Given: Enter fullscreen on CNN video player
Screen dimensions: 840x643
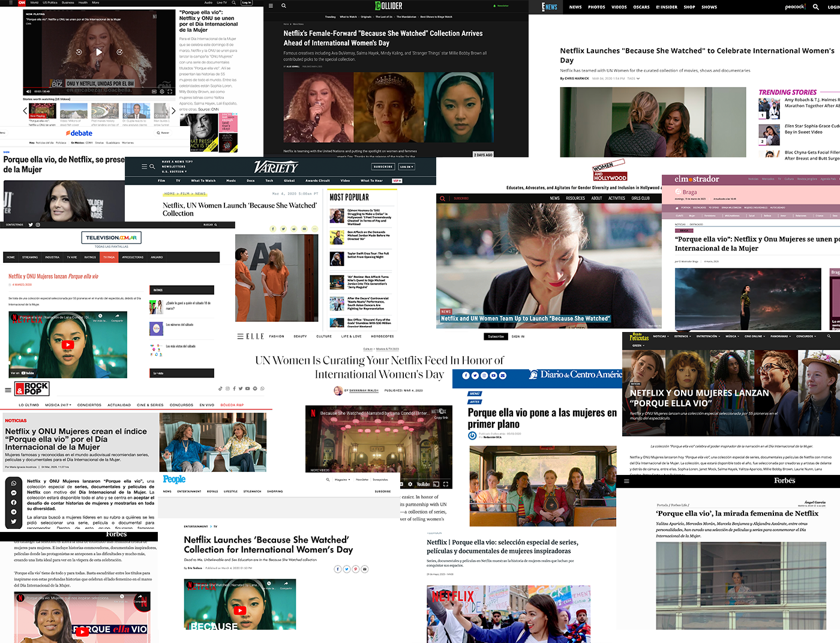Looking at the screenshot, I should point(170,91).
